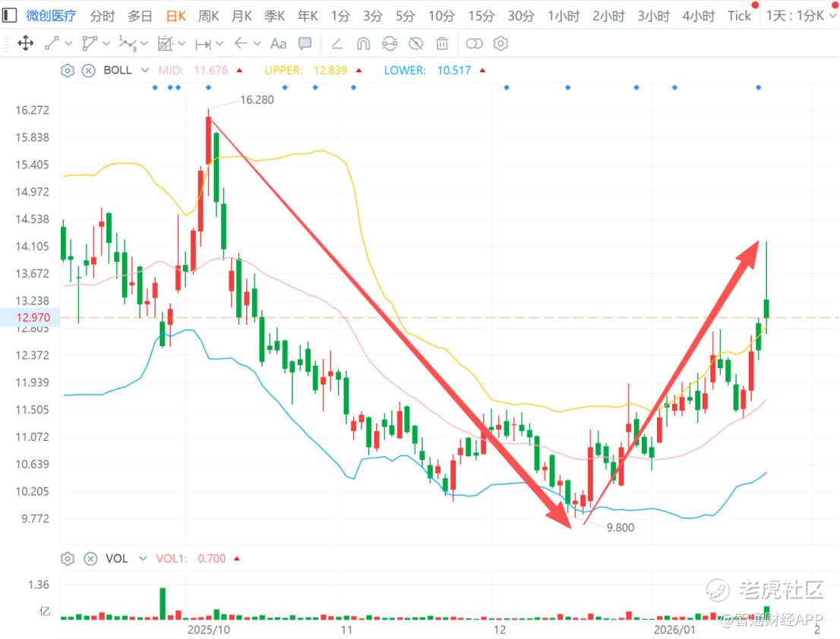Hide all drawings with eye-slash icon
The image size is (840, 639).
click(415, 43)
